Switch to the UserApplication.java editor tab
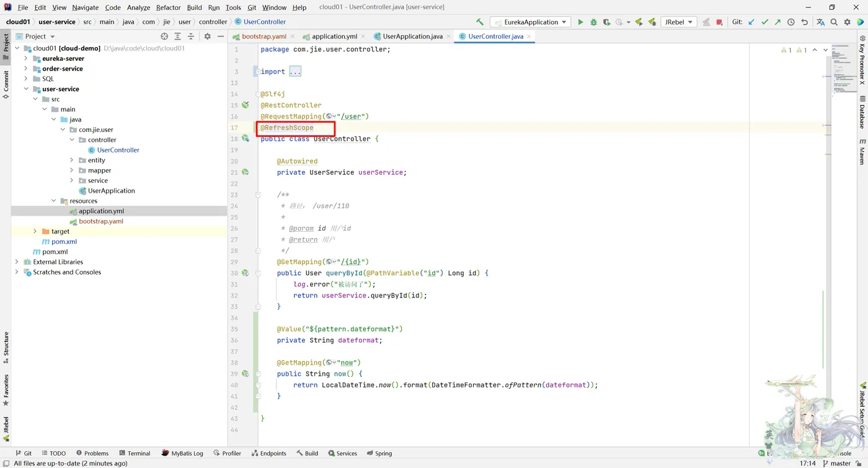The image size is (868, 468). pyautogui.click(x=412, y=37)
